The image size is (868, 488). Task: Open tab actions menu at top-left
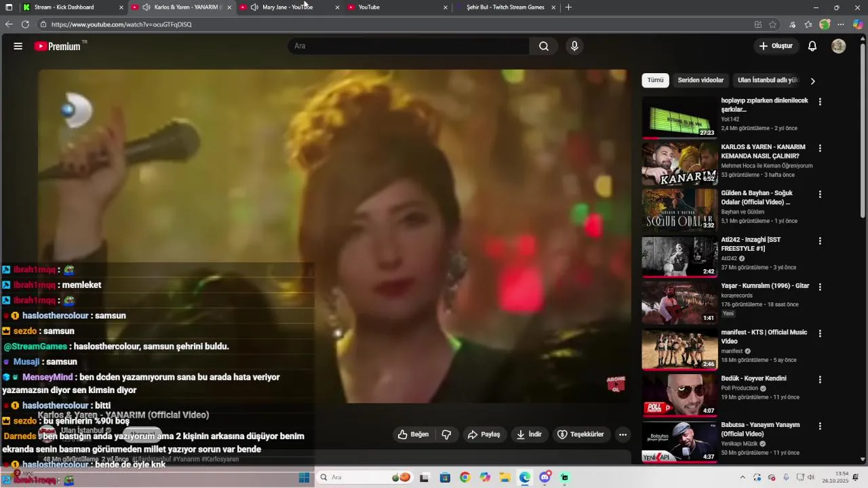click(9, 7)
